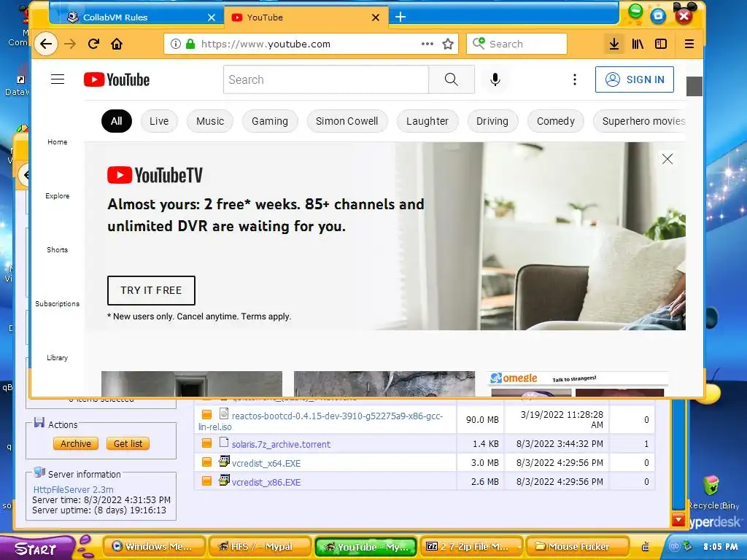Open the reactos-bootcd iso file link
This screenshot has height=560, width=747.
coord(321,421)
